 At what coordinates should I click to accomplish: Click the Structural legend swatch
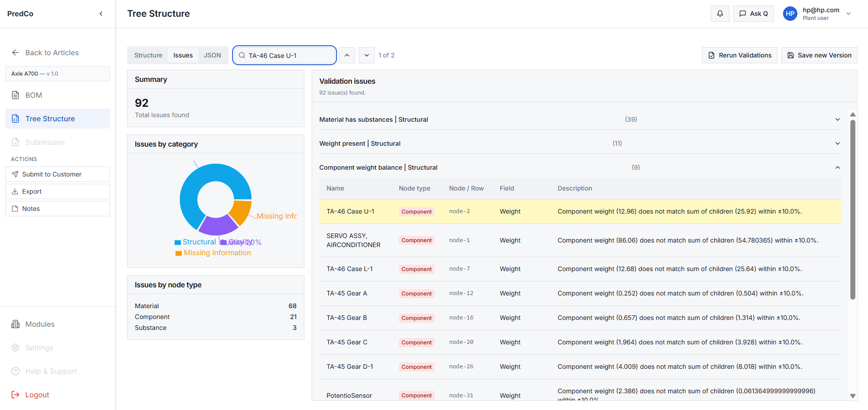pos(178,243)
